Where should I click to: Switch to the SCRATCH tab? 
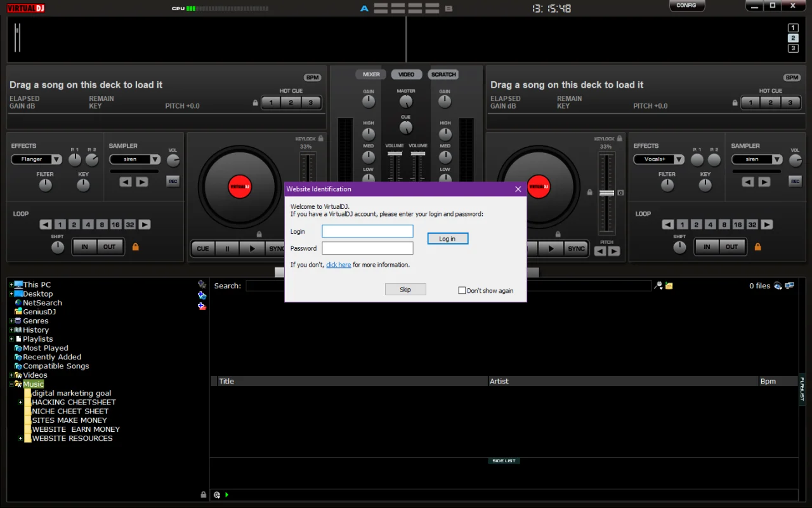click(443, 74)
